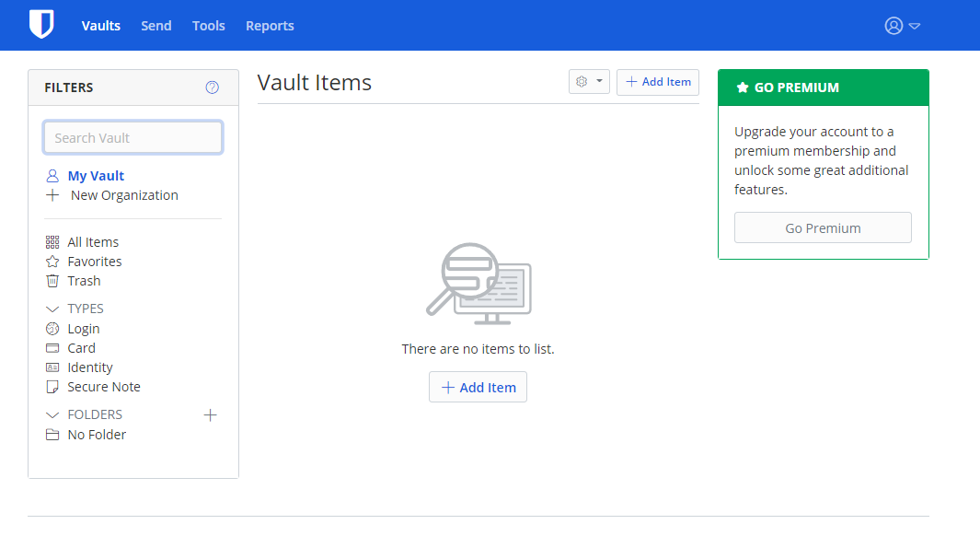The width and height of the screenshot is (980, 536).
Task: Click the GO PREMIUM star icon
Action: [x=743, y=87]
